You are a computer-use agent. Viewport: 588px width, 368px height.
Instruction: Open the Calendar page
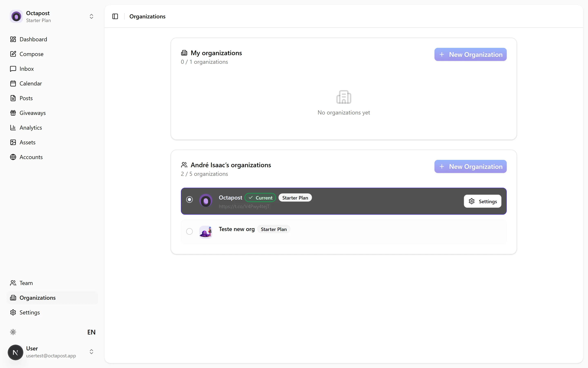click(x=52, y=83)
